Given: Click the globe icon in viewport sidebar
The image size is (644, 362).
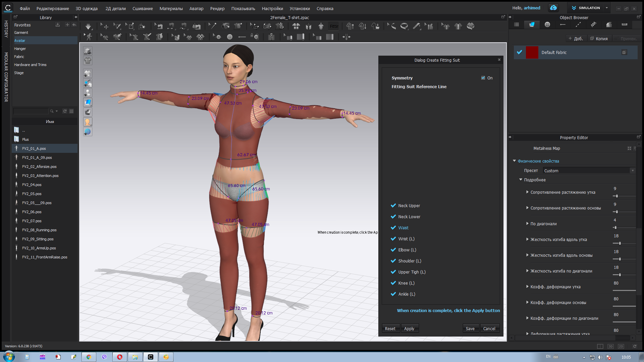Looking at the screenshot, I should tap(88, 132).
